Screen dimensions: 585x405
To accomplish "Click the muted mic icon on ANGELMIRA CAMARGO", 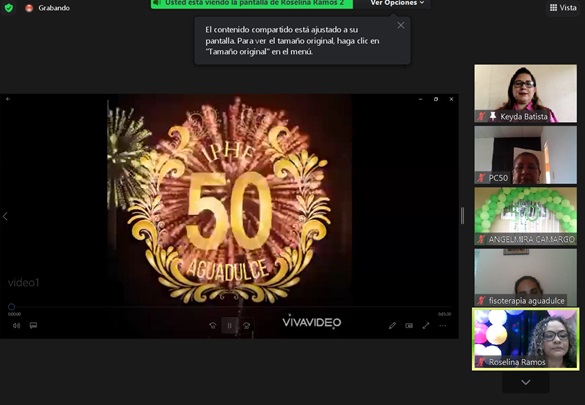I will point(481,239).
